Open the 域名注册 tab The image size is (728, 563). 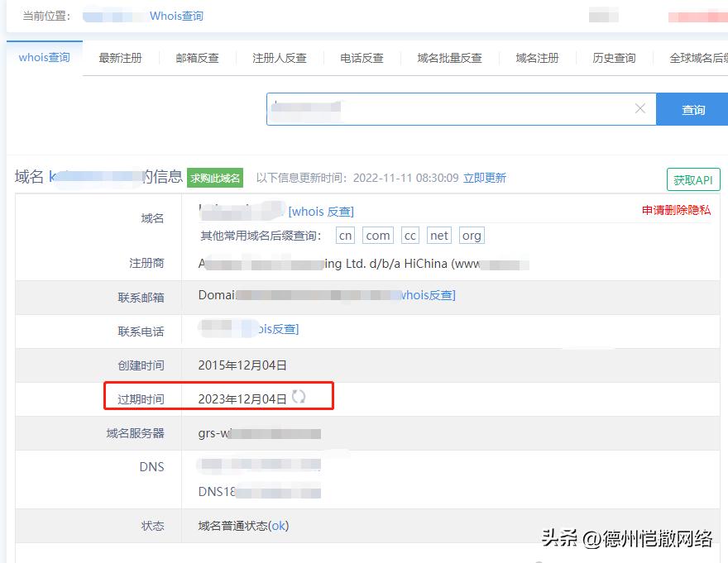pos(538,58)
